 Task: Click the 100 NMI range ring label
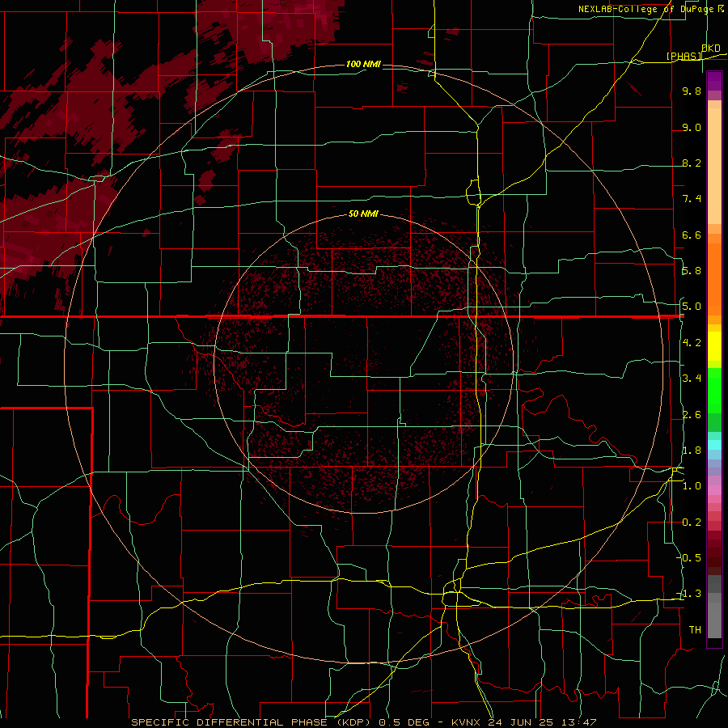click(363, 64)
